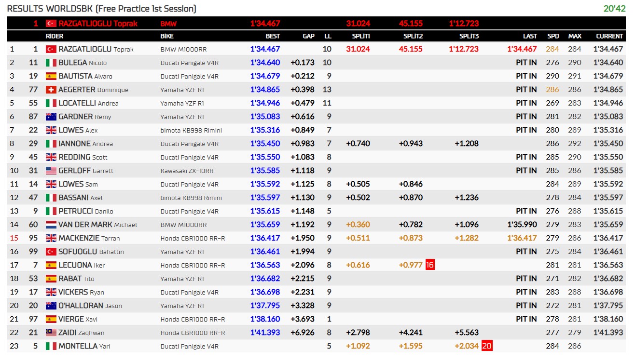This screenshot has height=364, width=636.
Task: Click the Spanish flag next to LECUONA Iker
Action: click(x=51, y=265)
